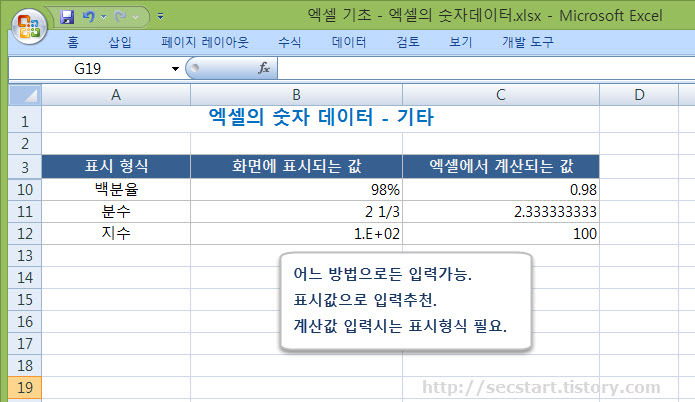This screenshot has height=402, width=695.
Task: Open the 보기 ribbon tab
Action: coord(461,42)
